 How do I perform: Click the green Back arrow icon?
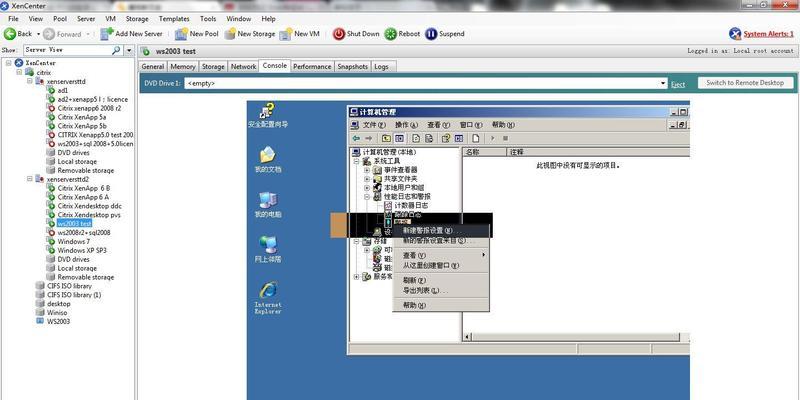point(10,34)
